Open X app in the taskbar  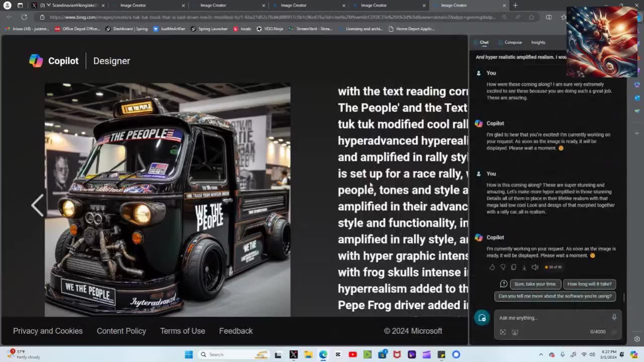click(x=293, y=354)
